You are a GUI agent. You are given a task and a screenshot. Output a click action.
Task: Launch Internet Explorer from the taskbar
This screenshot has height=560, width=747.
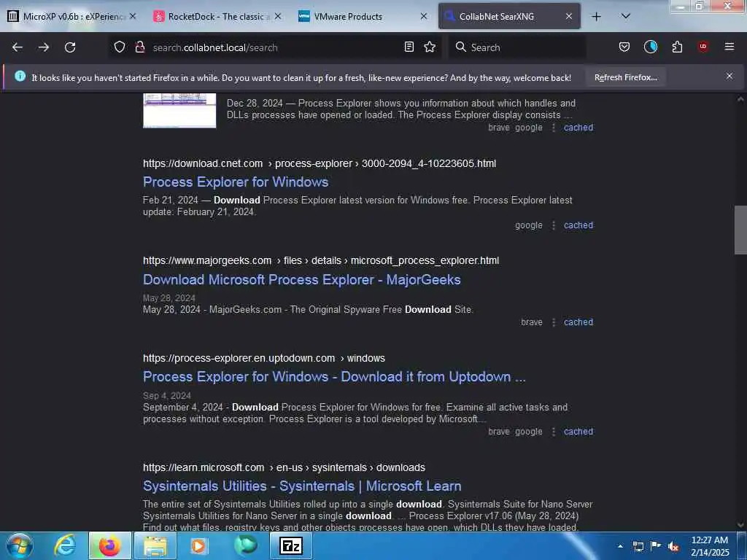(x=65, y=545)
